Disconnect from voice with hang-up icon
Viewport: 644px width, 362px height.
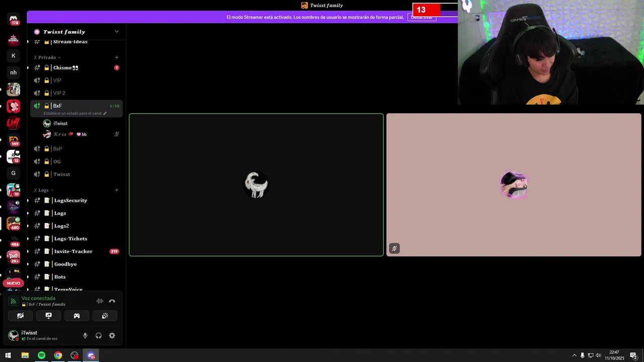coord(112,301)
